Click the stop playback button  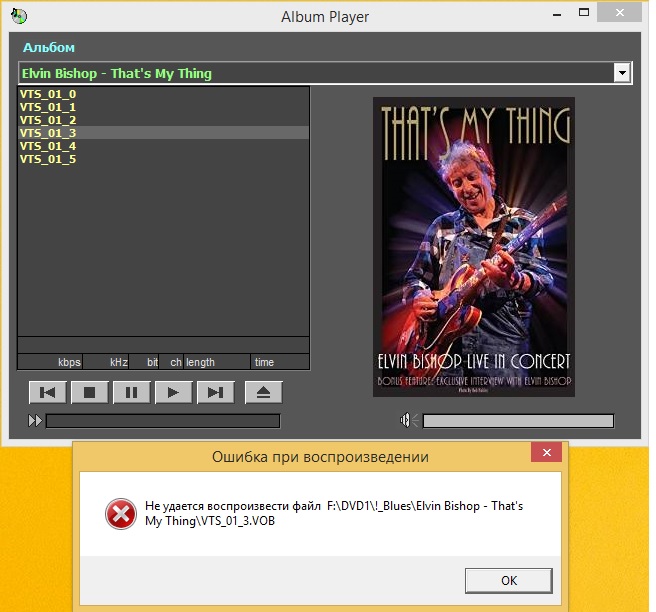point(90,392)
